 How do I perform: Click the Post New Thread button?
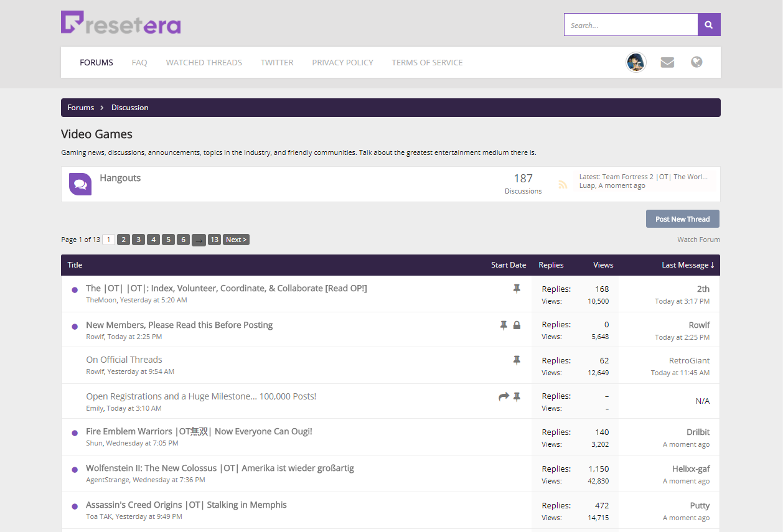click(682, 218)
